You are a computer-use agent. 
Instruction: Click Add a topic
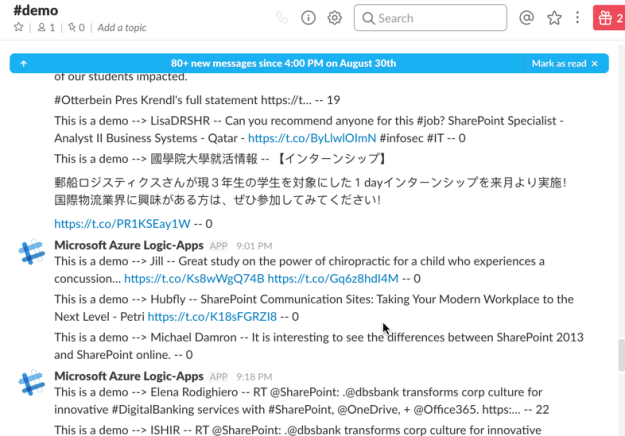[122, 27]
